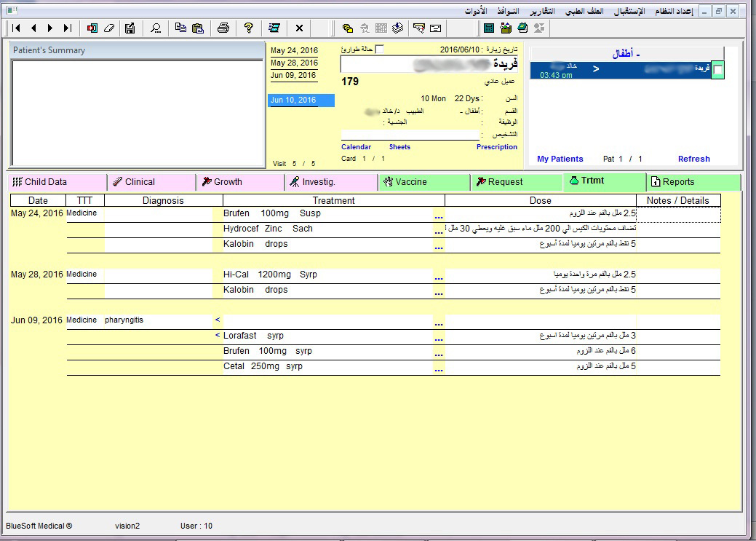Open the التقارير menu

point(542,11)
